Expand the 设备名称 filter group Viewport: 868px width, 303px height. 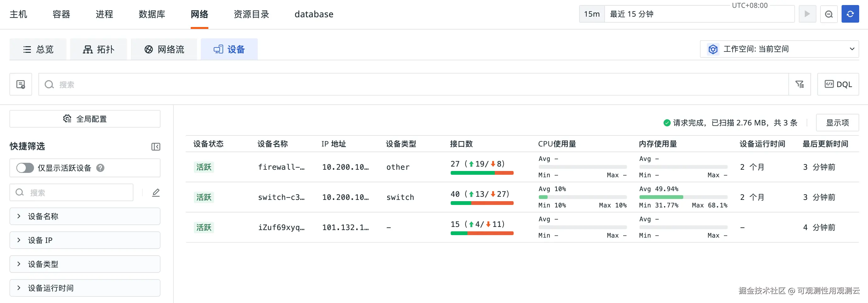tap(85, 216)
